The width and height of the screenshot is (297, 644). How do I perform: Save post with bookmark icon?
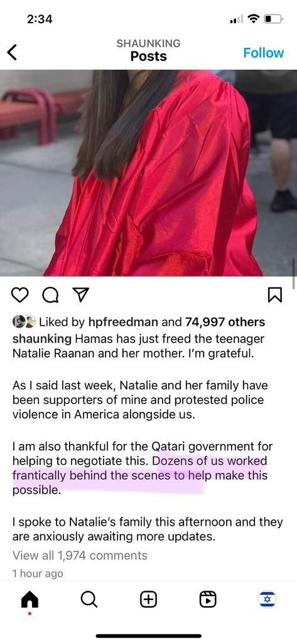[x=275, y=295]
